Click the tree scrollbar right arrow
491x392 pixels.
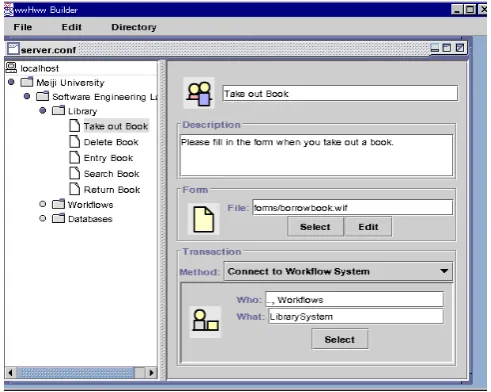point(151,372)
